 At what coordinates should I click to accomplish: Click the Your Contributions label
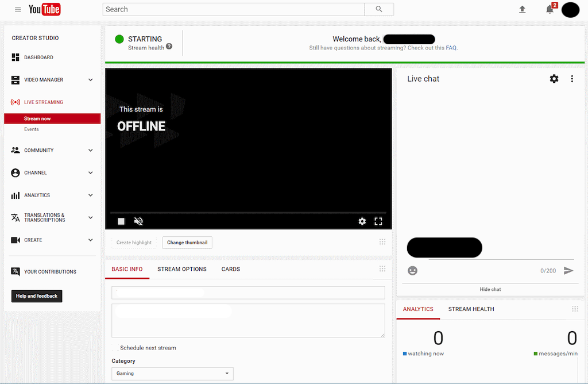pyautogui.click(x=51, y=272)
